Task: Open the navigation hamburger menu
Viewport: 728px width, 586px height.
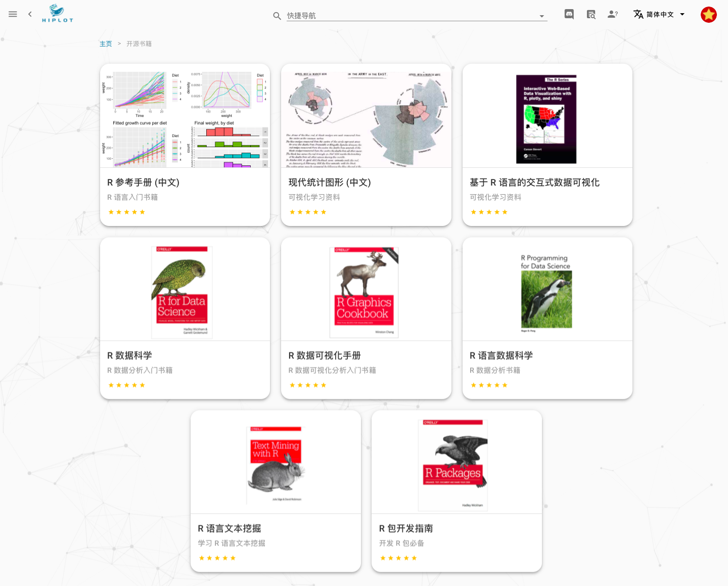Action: click(x=13, y=14)
